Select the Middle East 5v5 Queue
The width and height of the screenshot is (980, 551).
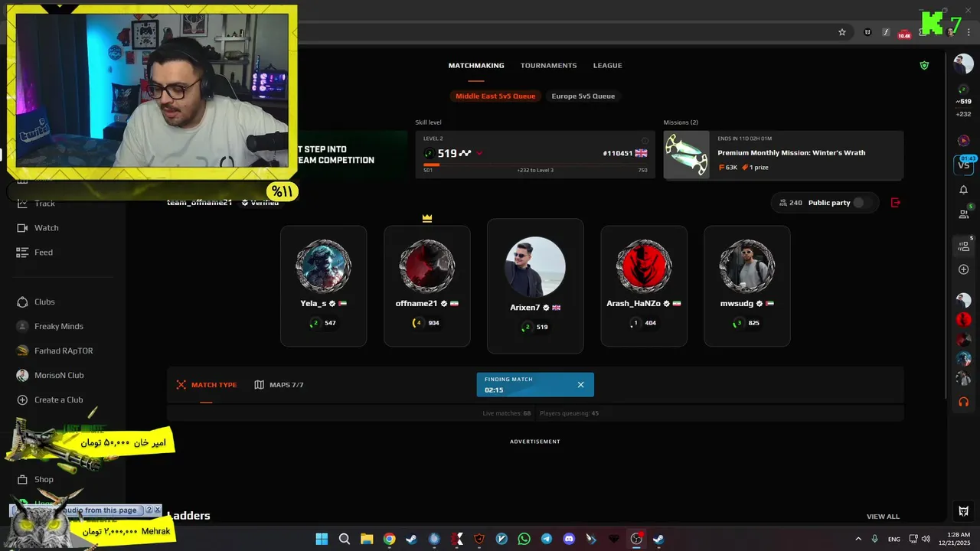(x=495, y=96)
